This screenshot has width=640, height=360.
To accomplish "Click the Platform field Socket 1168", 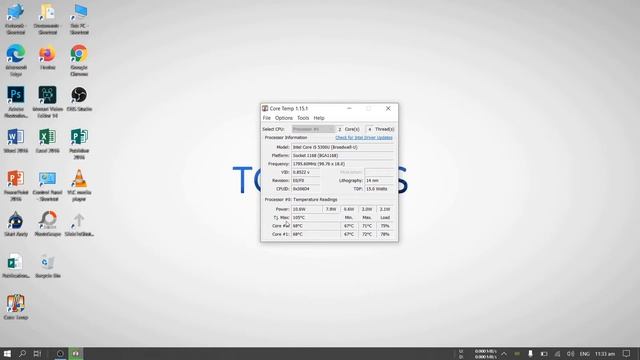I will tap(343, 156).
